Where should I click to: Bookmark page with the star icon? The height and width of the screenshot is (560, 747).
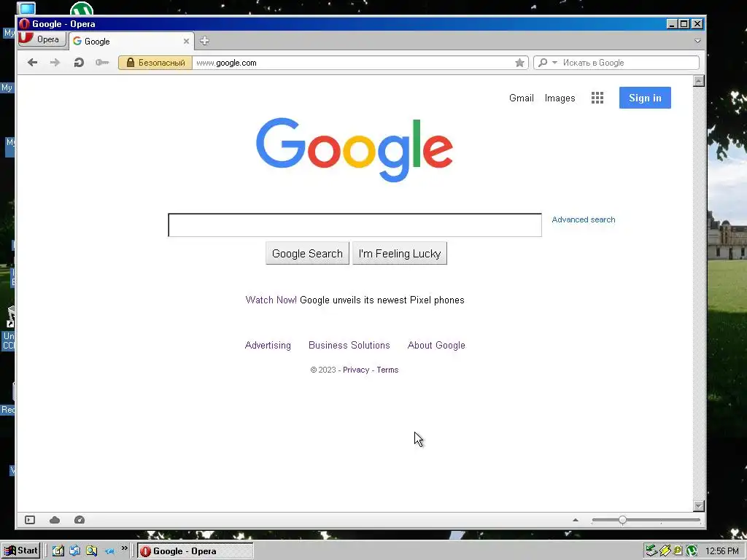tap(519, 63)
